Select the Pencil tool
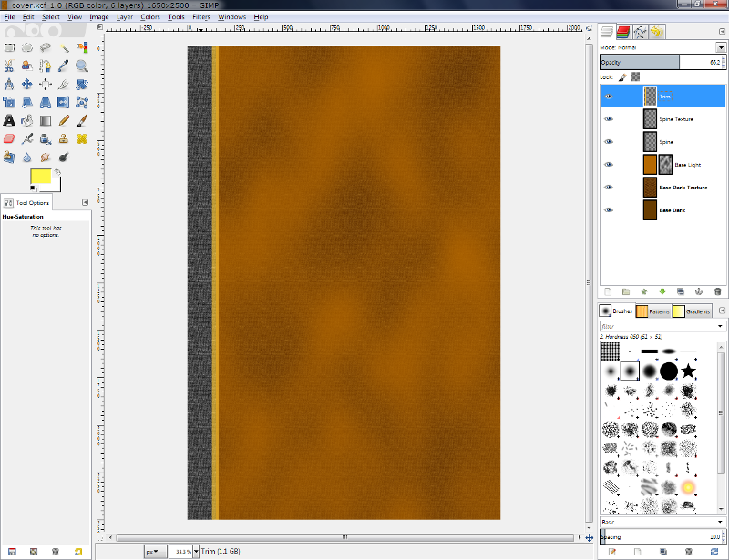Image resolution: width=729 pixels, height=560 pixels. (x=64, y=121)
